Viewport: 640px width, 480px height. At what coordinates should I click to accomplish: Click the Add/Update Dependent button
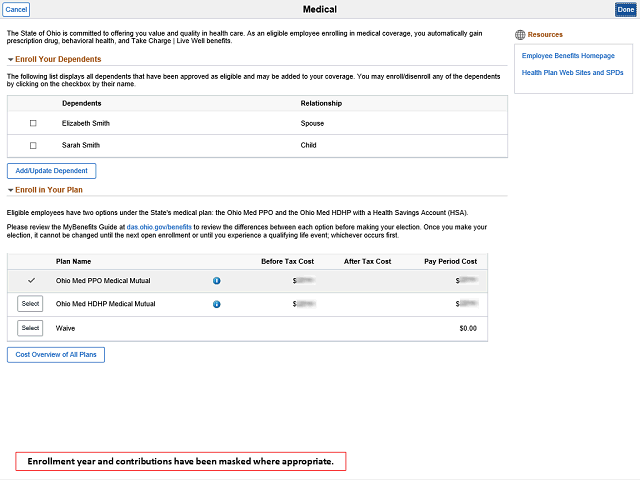coord(52,171)
